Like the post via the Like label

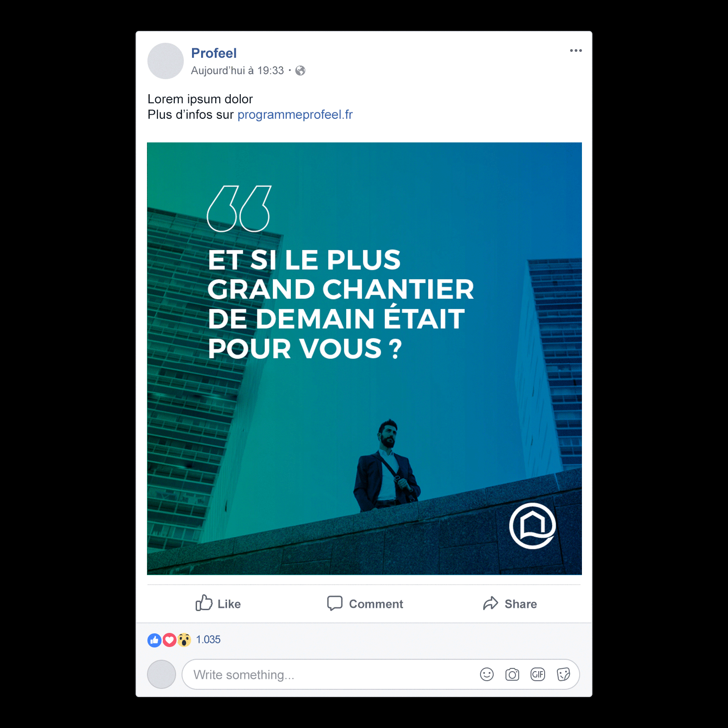229,604
